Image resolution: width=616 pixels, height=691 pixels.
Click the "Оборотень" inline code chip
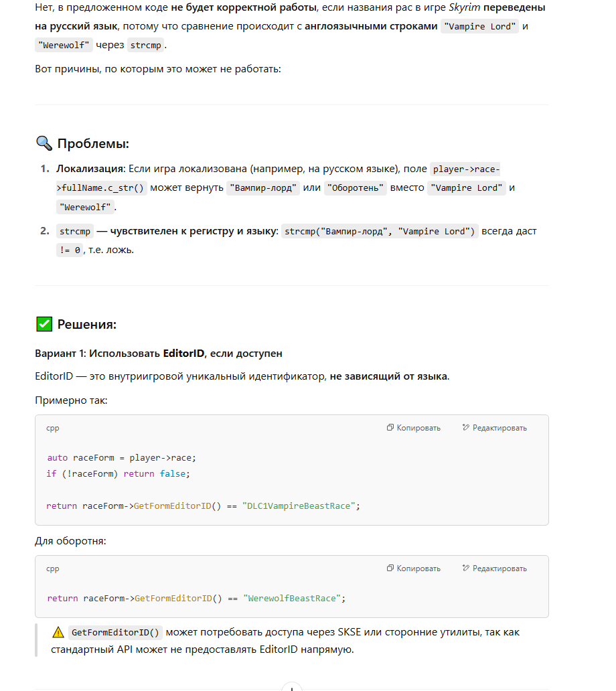click(x=356, y=188)
